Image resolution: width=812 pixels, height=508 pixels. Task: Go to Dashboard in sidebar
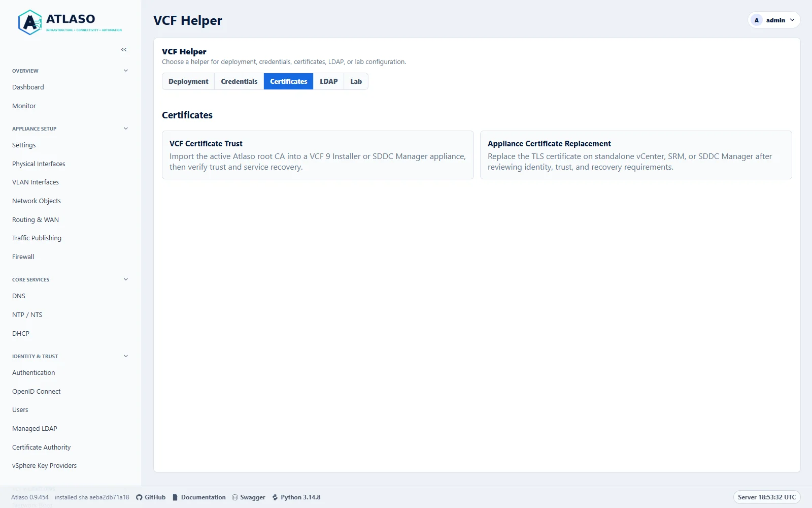[x=28, y=87]
